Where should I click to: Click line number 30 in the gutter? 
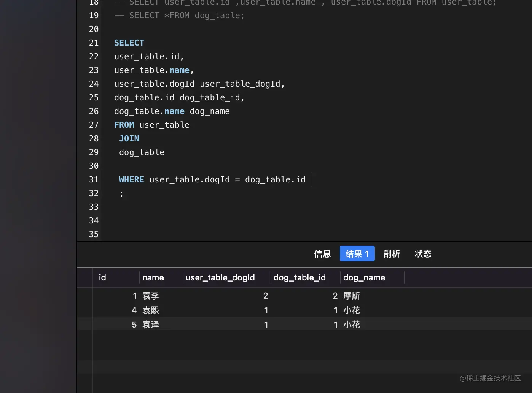(x=94, y=166)
